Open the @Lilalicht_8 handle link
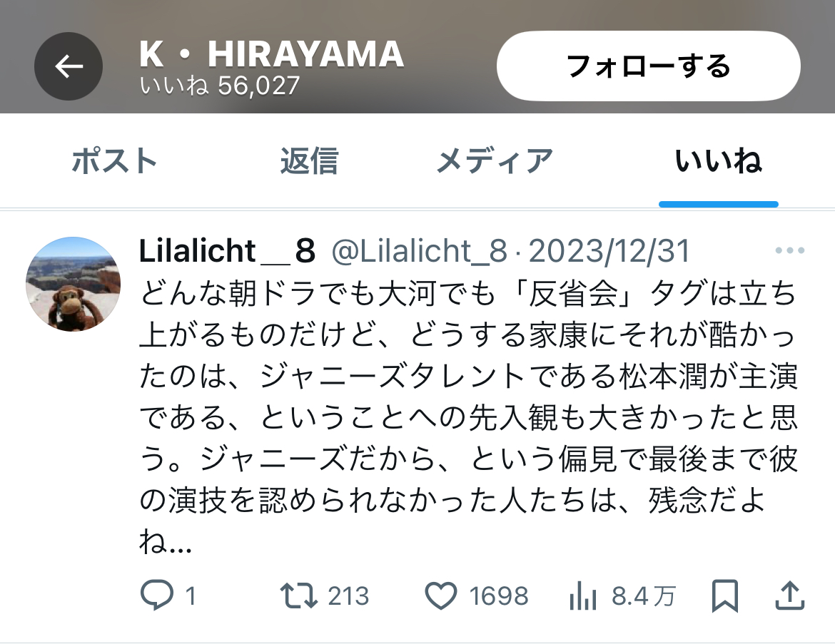This screenshot has width=835, height=644. (419, 250)
